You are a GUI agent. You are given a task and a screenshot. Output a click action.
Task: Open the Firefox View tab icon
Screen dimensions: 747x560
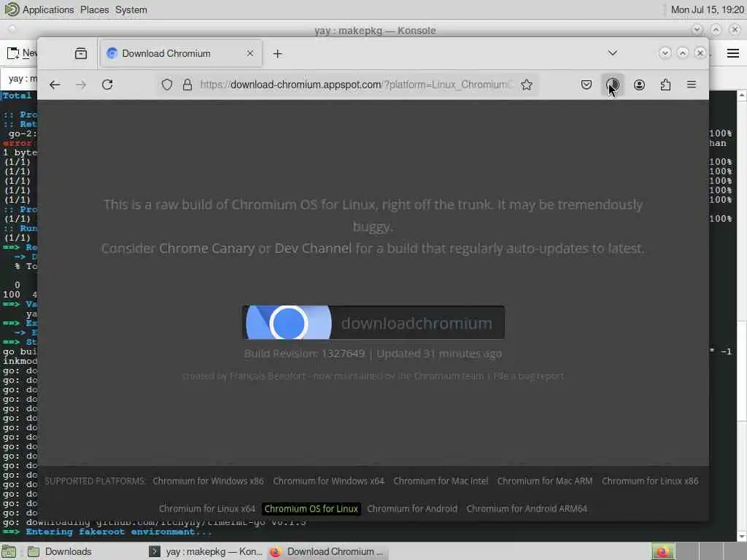(81, 53)
